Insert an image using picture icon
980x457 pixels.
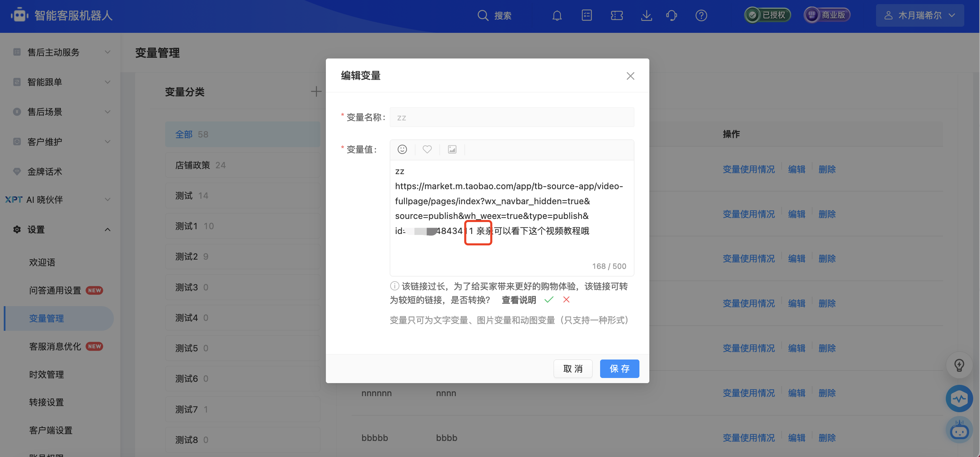452,149
